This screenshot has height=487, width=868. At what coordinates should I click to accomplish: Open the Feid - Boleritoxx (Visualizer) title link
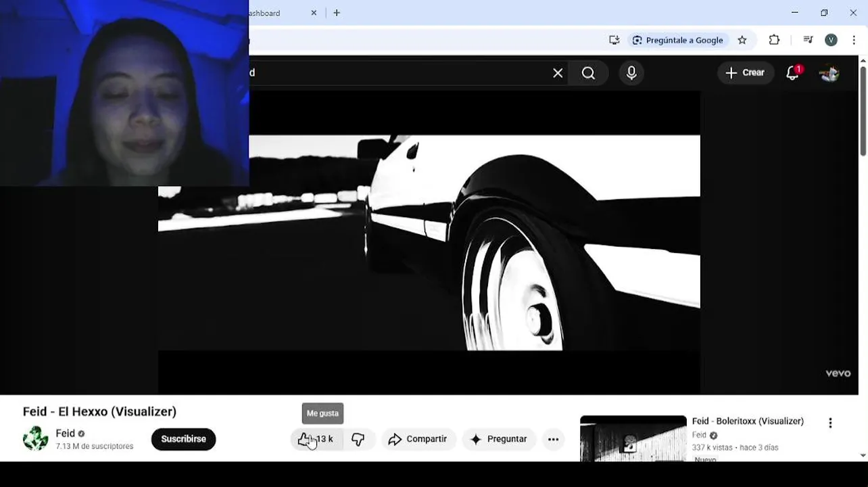point(748,421)
